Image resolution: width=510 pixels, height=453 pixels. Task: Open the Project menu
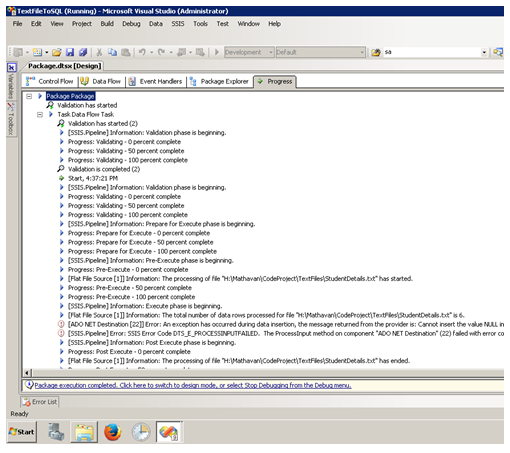coord(82,24)
